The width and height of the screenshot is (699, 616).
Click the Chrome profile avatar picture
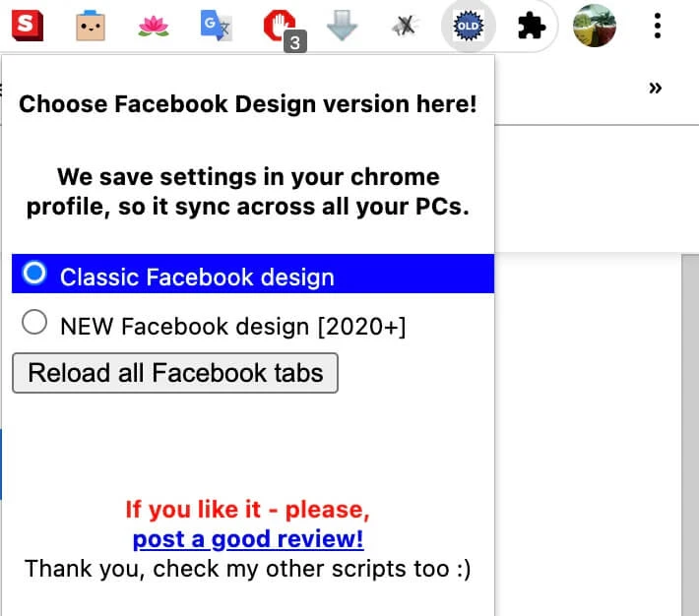595,27
